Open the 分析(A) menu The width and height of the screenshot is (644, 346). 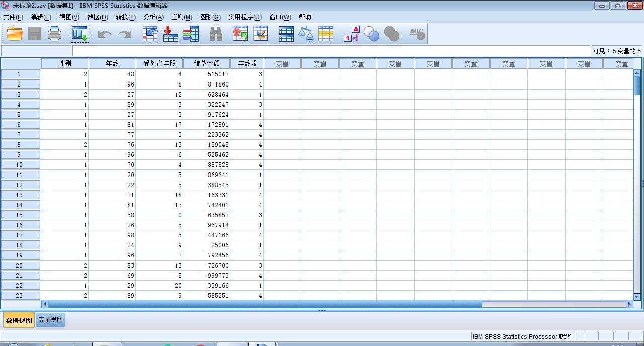(x=153, y=17)
